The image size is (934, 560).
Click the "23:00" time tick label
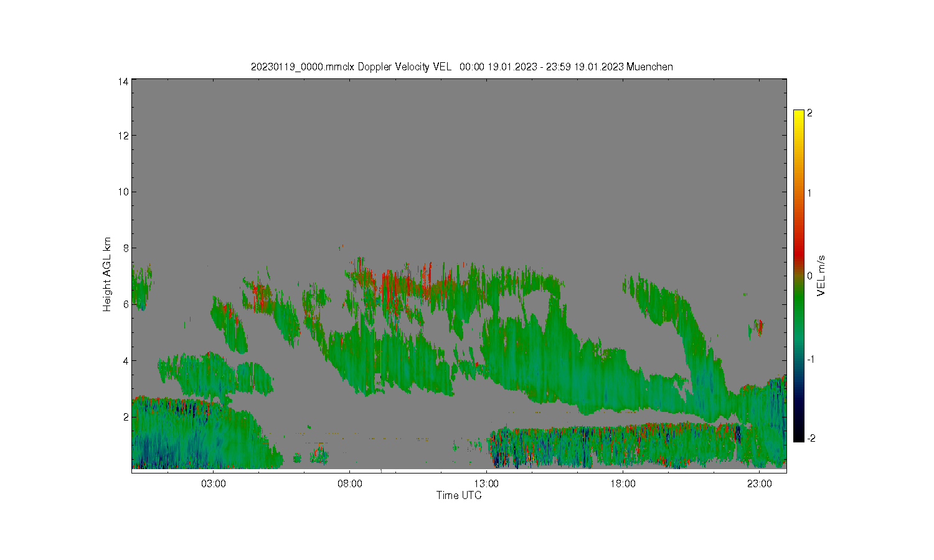[759, 483]
